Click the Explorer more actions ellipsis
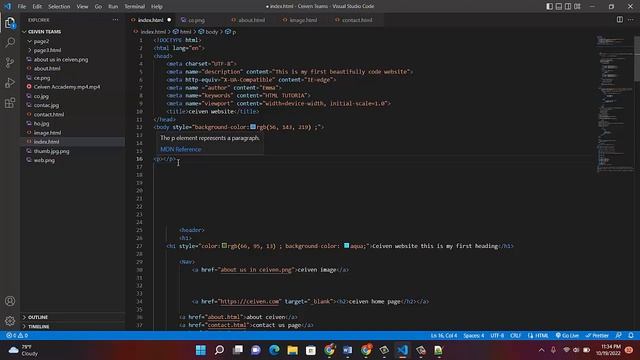Viewport: 640px width, 360px height. (116, 20)
